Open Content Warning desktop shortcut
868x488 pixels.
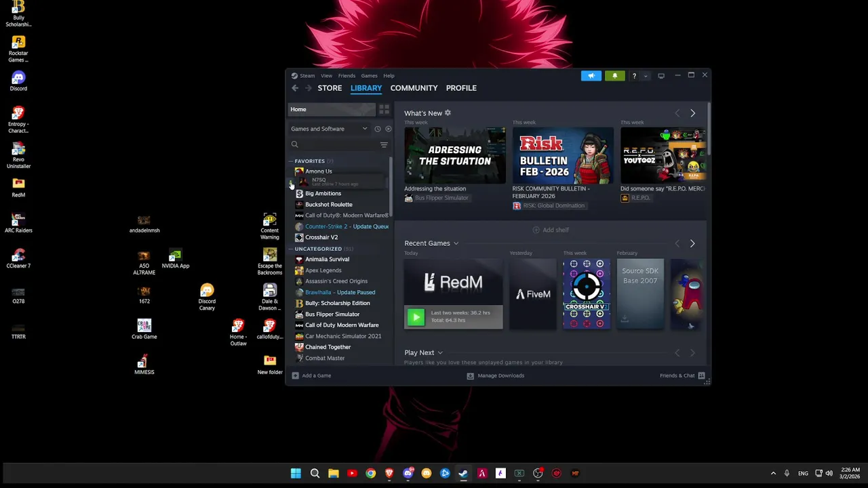click(269, 226)
